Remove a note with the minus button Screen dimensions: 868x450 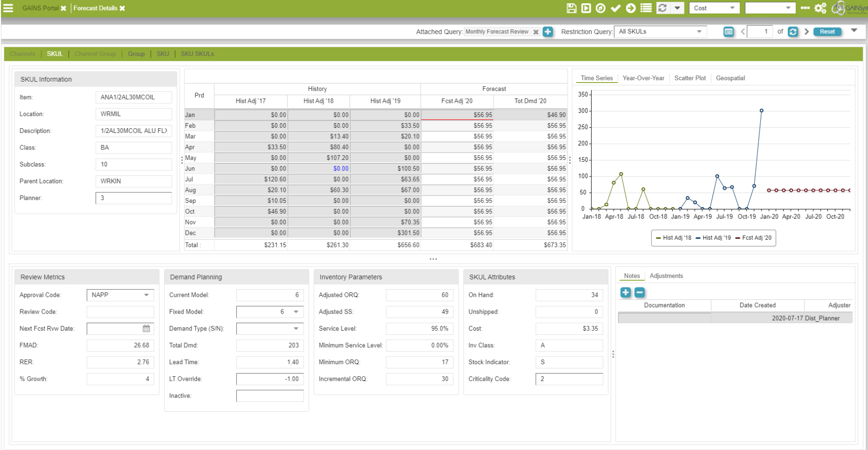[639, 292]
